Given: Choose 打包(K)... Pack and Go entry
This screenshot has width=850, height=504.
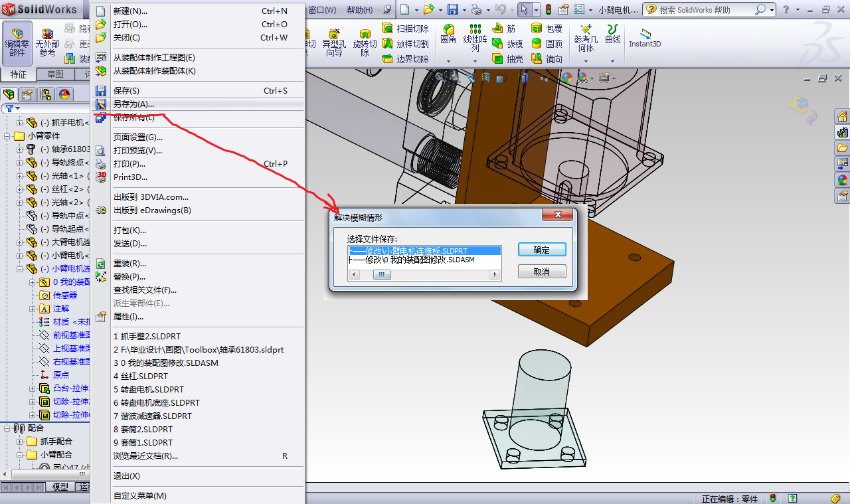Looking at the screenshot, I should pos(198,230).
